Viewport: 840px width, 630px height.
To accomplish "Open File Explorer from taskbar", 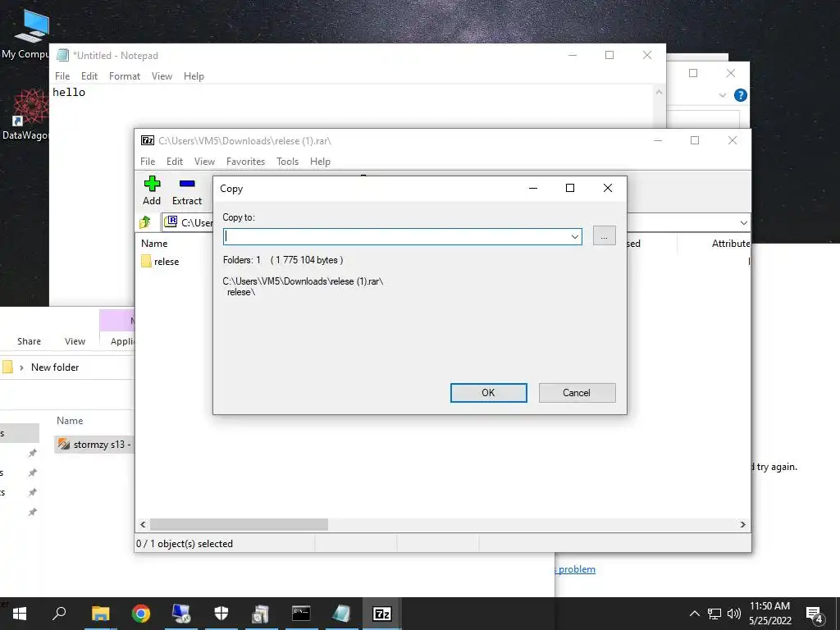I will click(x=100, y=614).
